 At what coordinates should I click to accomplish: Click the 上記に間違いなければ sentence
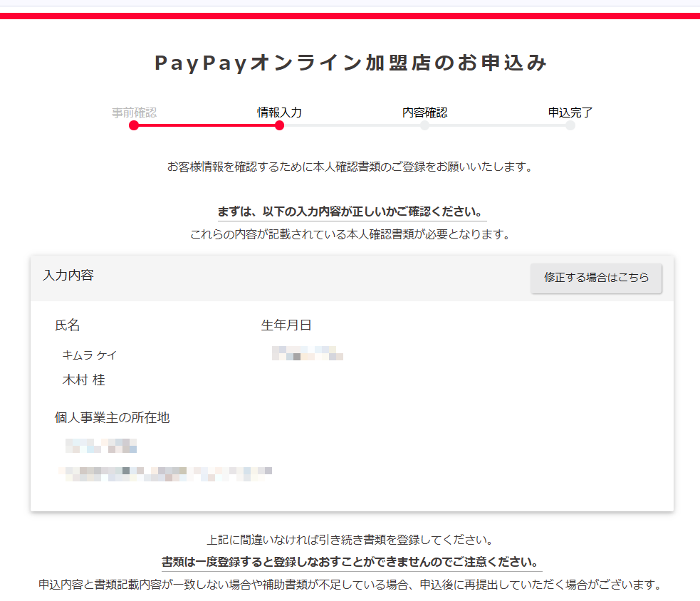(350, 540)
